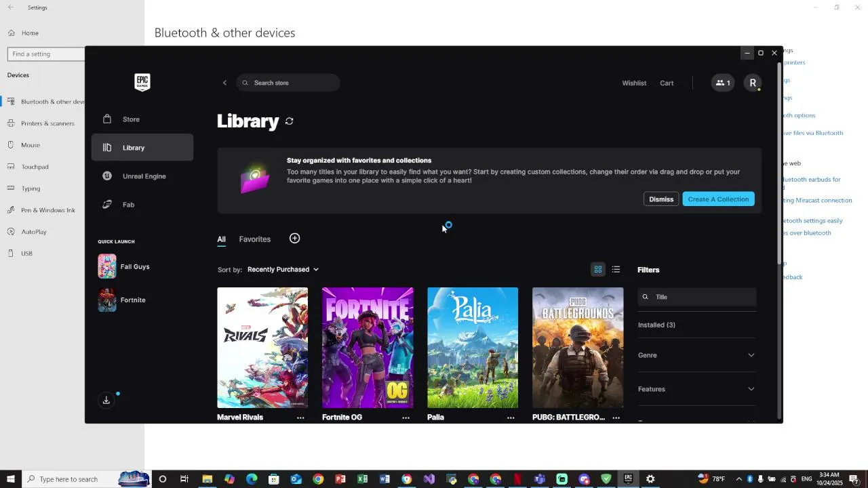
Task: Open Netflix from the taskbar
Action: [x=518, y=479]
